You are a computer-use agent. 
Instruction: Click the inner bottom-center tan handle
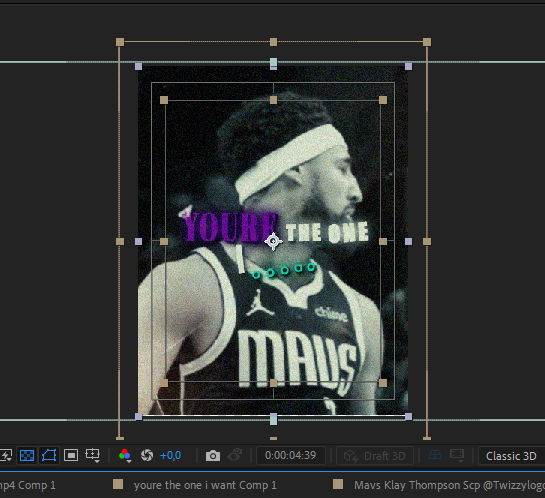pos(274,383)
